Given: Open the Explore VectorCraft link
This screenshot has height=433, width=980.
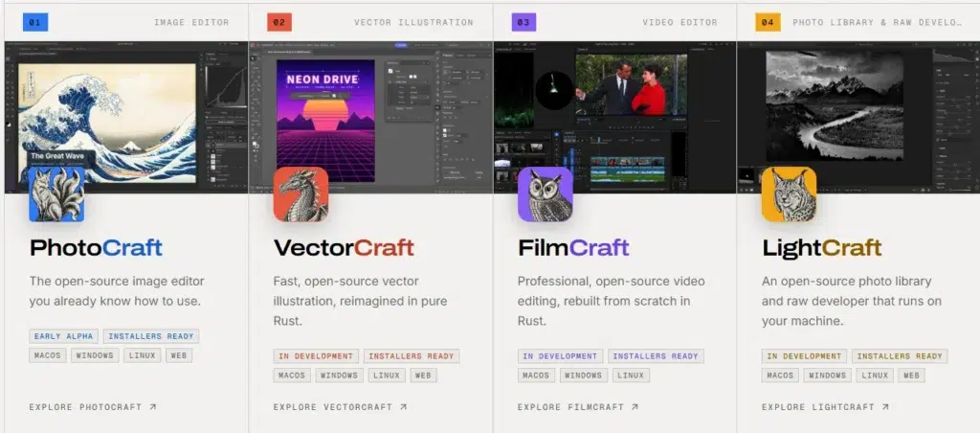Looking at the screenshot, I should click(340, 407).
